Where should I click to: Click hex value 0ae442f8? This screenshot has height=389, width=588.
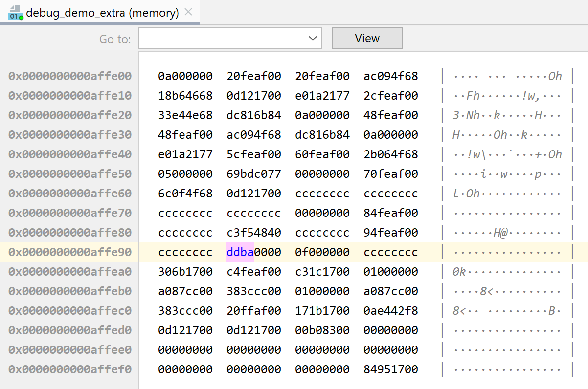coord(391,311)
